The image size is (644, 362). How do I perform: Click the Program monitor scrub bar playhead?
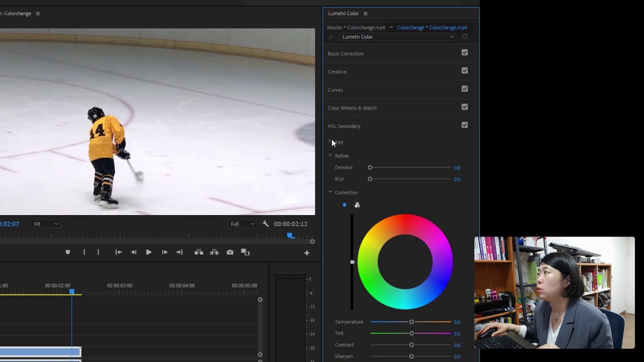[290, 235]
